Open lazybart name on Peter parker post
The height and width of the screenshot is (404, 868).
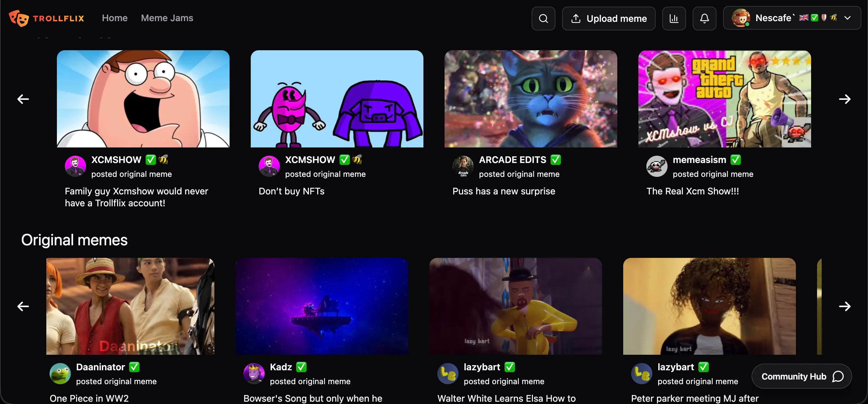click(675, 367)
